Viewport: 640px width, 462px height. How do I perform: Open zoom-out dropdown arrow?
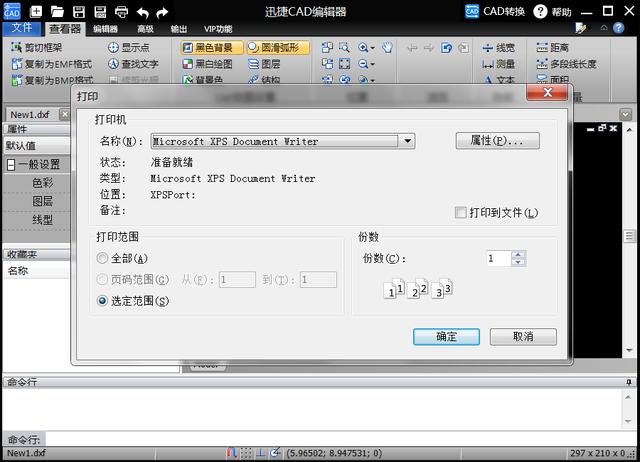372,64
